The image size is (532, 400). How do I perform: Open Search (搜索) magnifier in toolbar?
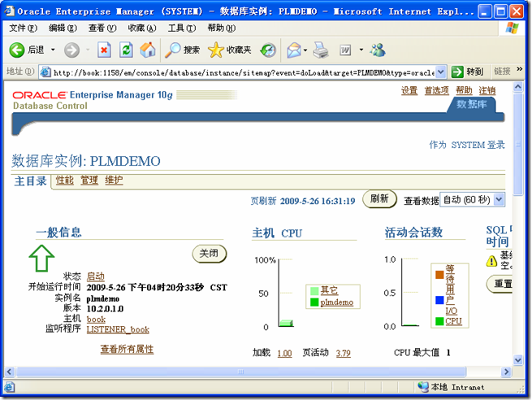(x=173, y=50)
